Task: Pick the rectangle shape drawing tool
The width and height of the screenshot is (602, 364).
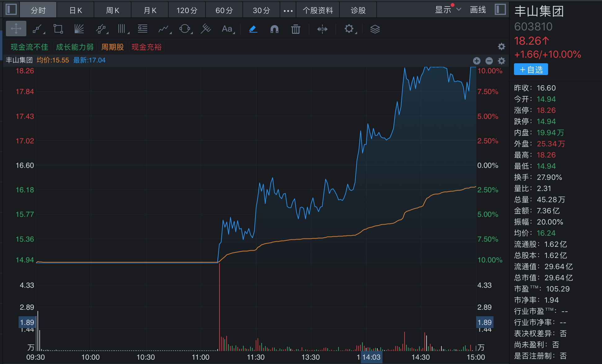Action: pyautogui.click(x=58, y=29)
